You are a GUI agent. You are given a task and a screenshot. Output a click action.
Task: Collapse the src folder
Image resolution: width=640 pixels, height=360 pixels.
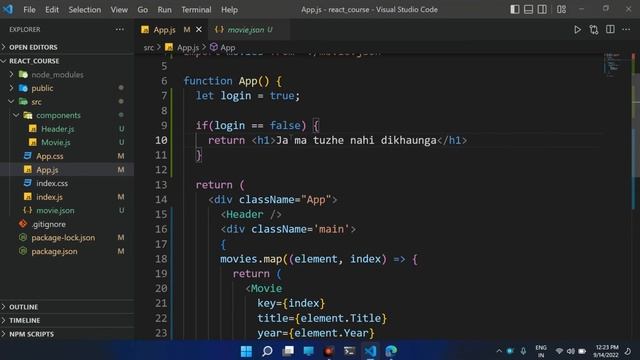pyautogui.click(x=36, y=102)
